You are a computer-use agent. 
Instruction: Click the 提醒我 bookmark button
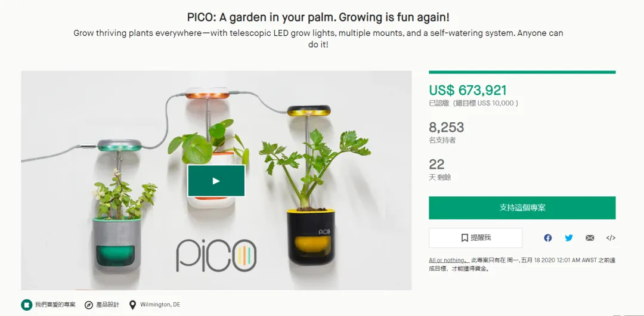click(476, 238)
